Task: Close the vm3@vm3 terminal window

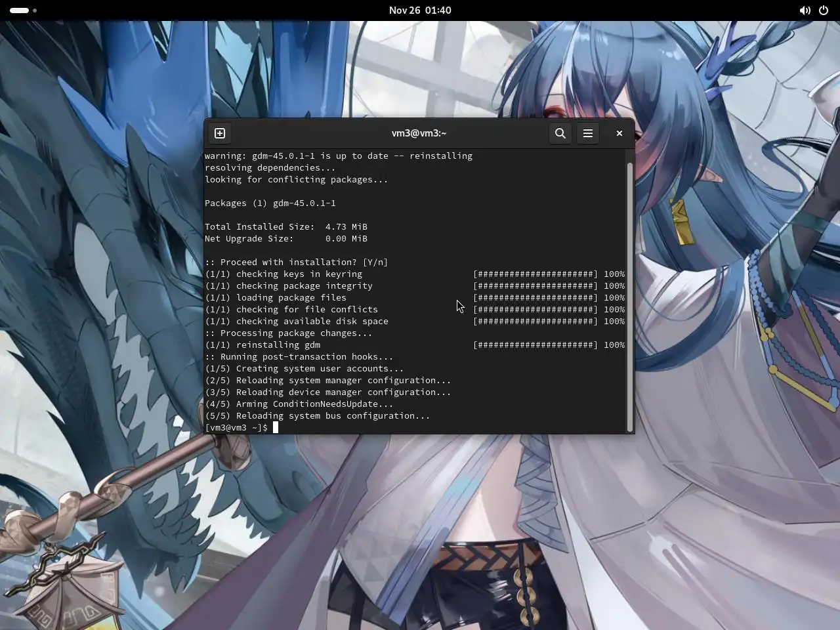Action: click(x=619, y=133)
